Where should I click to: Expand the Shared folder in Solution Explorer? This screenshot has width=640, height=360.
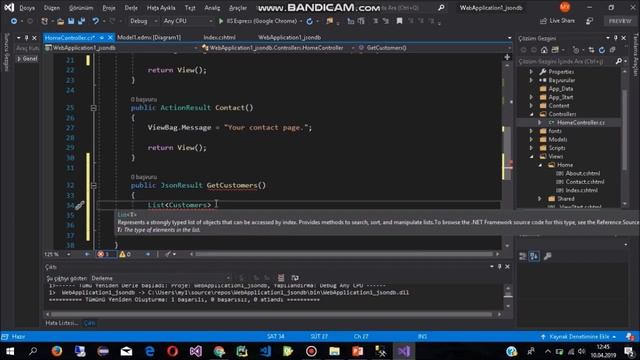coord(540,199)
